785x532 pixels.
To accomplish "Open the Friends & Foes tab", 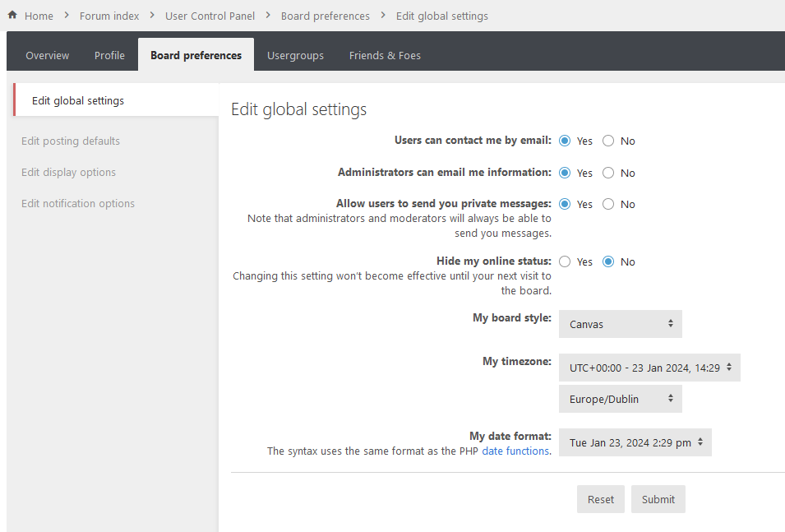I will coord(385,55).
